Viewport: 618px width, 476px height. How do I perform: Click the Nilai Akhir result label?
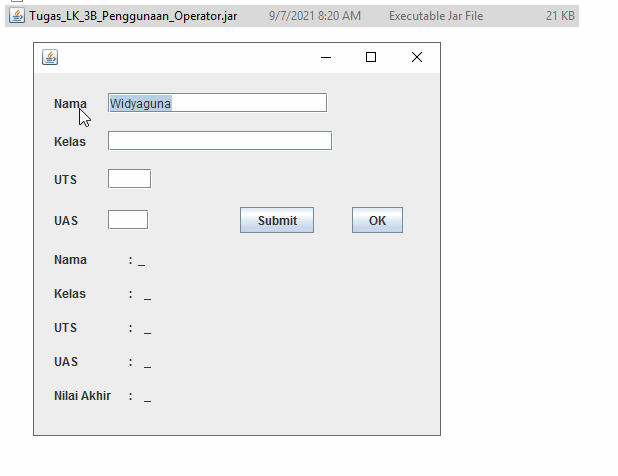tap(82, 395)
